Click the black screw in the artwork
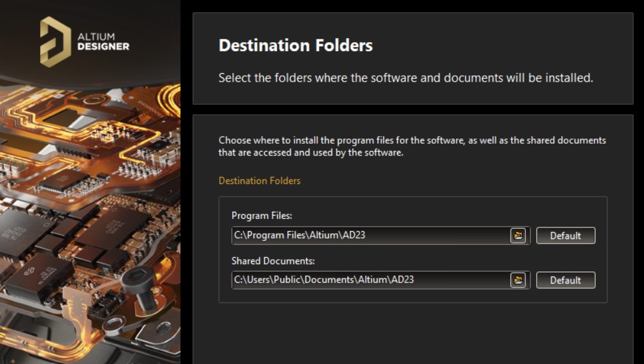The image size is (644, 364). [x=137, y=281]
